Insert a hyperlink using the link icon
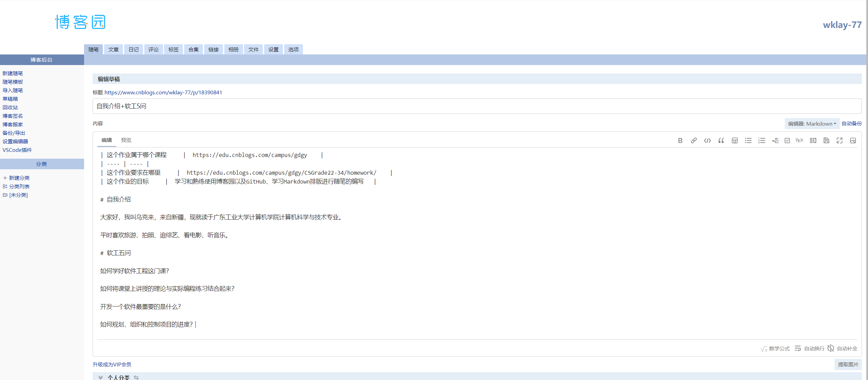 coord(694,141)
